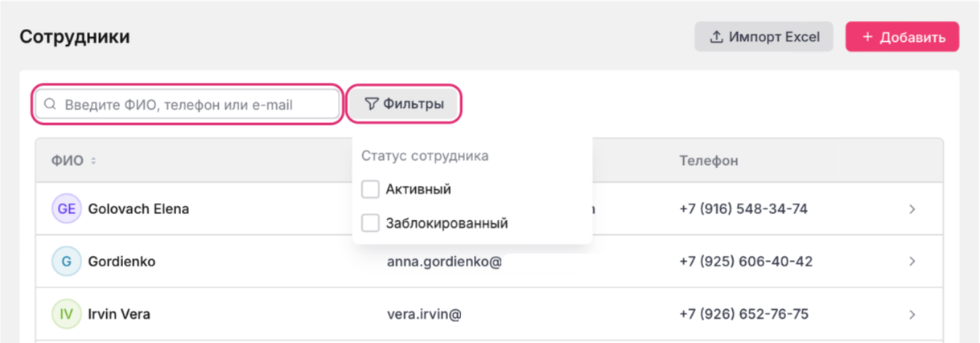Sort employees by ФИО column arrows

click(93, 161)
